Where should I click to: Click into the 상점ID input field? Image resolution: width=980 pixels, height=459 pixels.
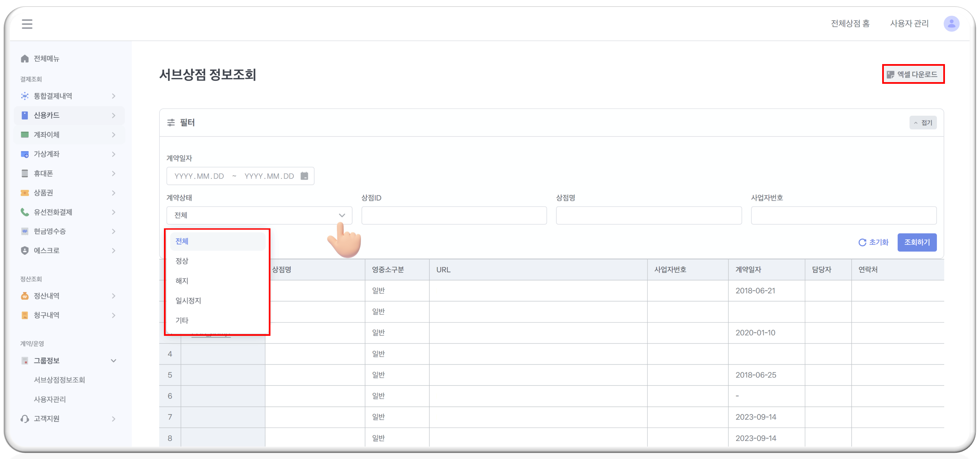(x=454, y=215)
